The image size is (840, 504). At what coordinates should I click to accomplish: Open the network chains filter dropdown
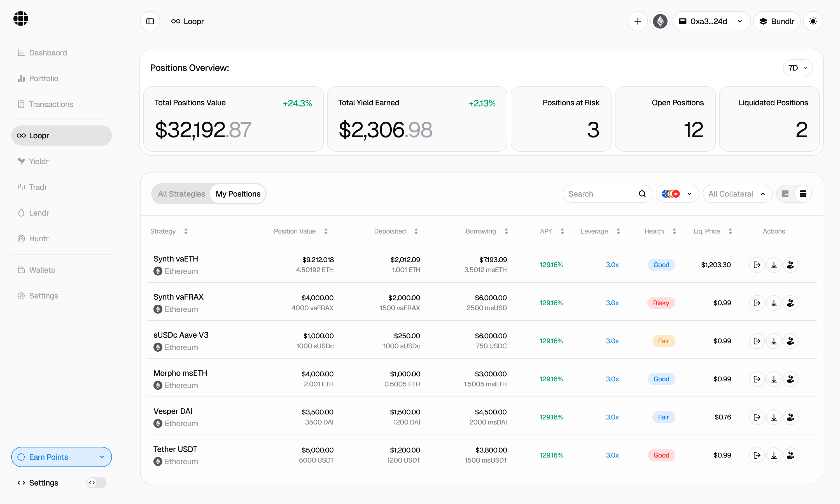[x=677, y=194]
